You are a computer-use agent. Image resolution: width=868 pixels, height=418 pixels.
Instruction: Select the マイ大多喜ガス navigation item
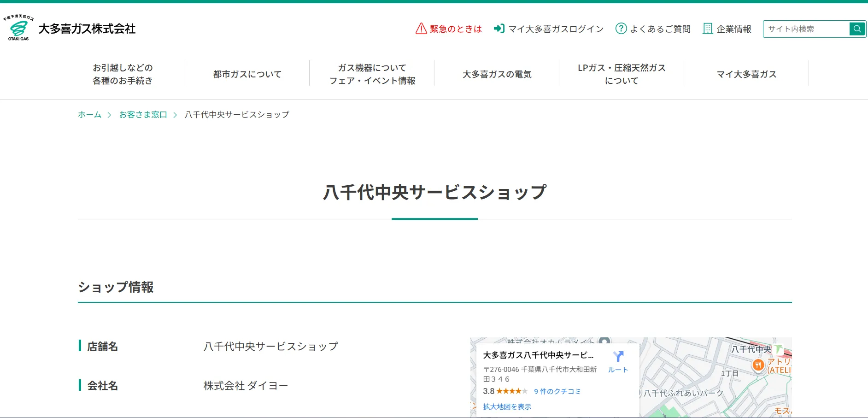[746, 74]
